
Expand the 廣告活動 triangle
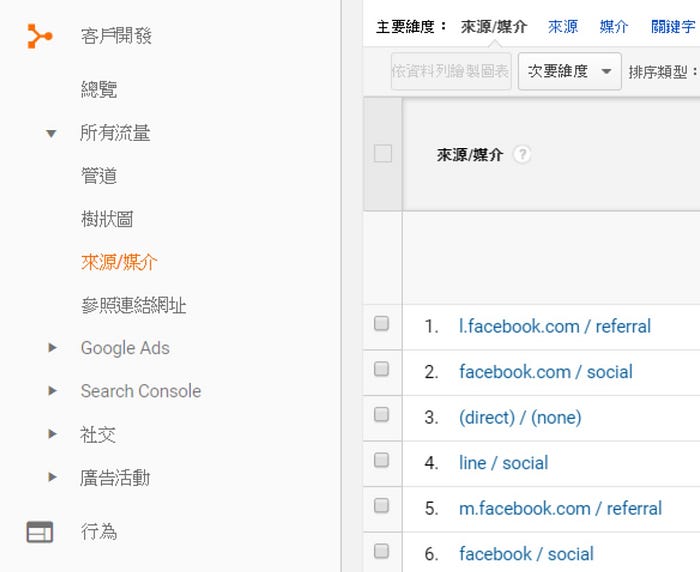pos(52,477)
